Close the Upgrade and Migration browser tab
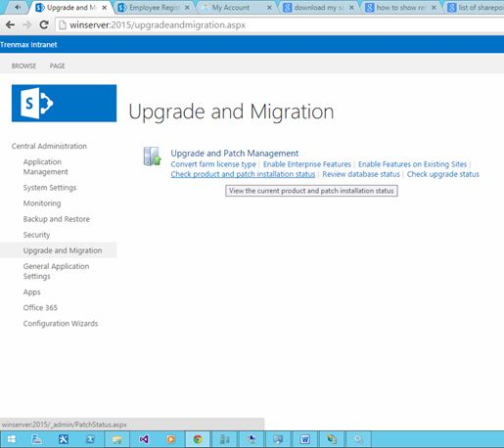 [105, 8]
